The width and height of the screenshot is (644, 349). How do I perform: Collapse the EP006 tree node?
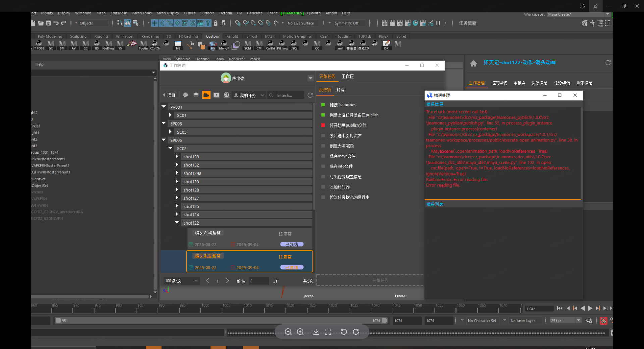click(164, 140)
